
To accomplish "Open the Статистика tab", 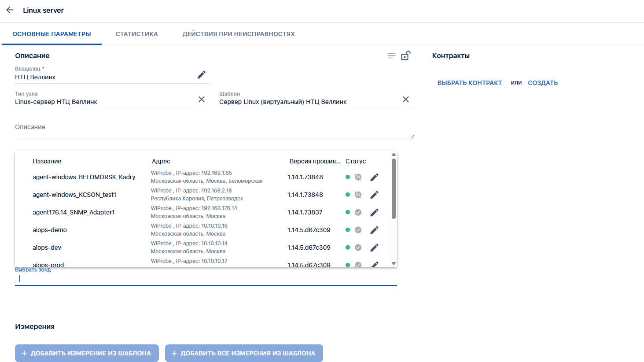I will tap(136, 34).
